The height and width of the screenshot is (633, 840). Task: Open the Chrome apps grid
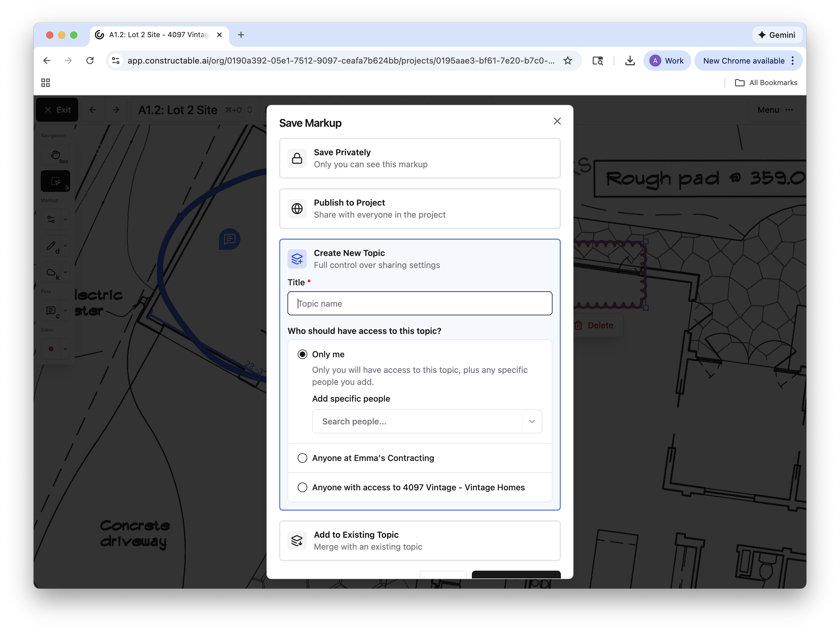(46, 83)
